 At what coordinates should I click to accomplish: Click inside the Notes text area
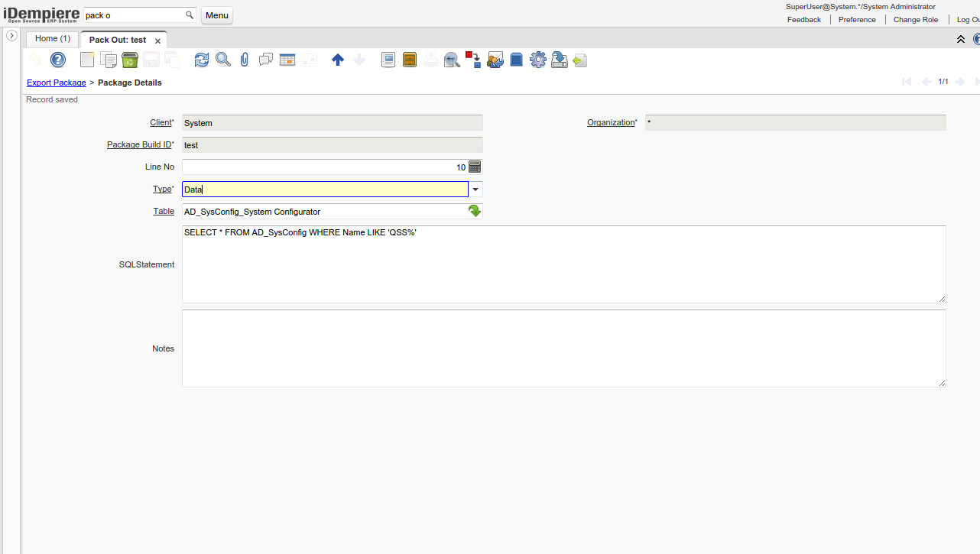pyautogui.click(x=563, y=348)
